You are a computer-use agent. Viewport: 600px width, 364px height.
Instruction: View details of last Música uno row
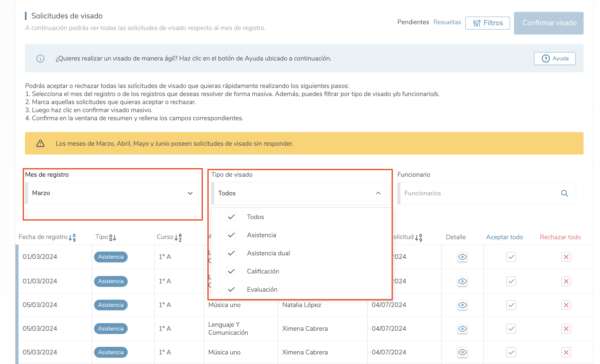(462, 352)
